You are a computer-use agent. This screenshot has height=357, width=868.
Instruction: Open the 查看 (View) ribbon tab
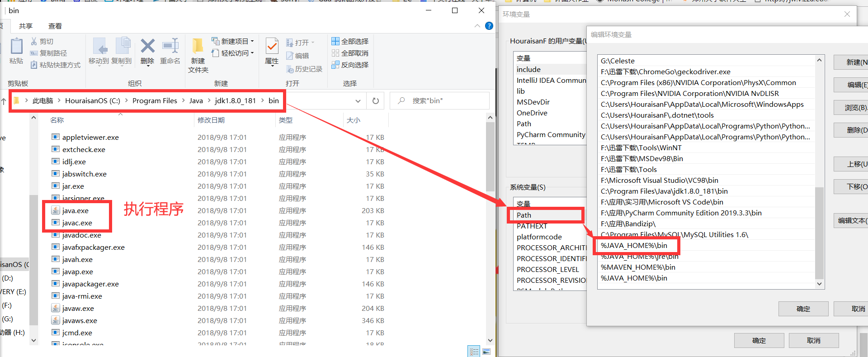pos(55,26)
